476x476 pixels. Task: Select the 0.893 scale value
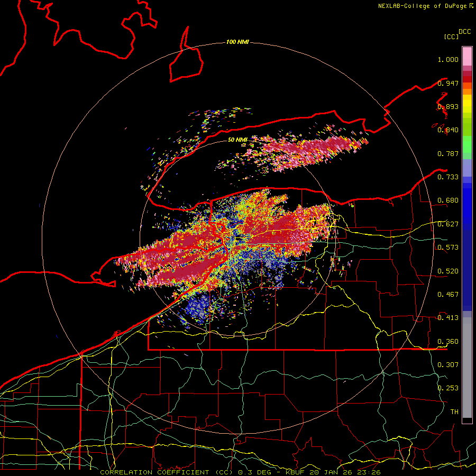pos(448,106)
